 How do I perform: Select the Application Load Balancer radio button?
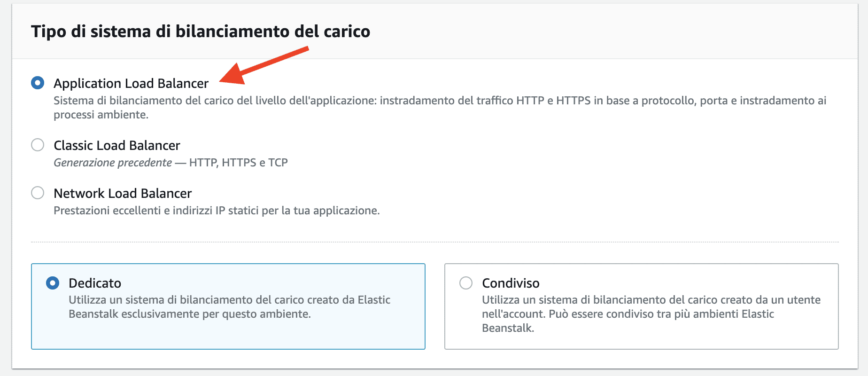37,83
